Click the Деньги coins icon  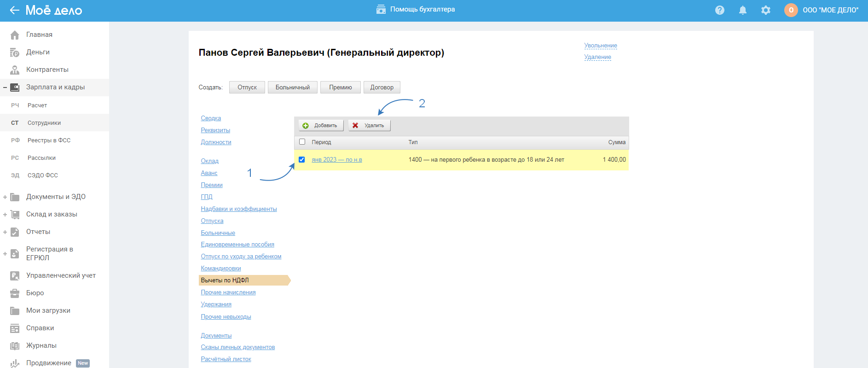pos(15,52)
